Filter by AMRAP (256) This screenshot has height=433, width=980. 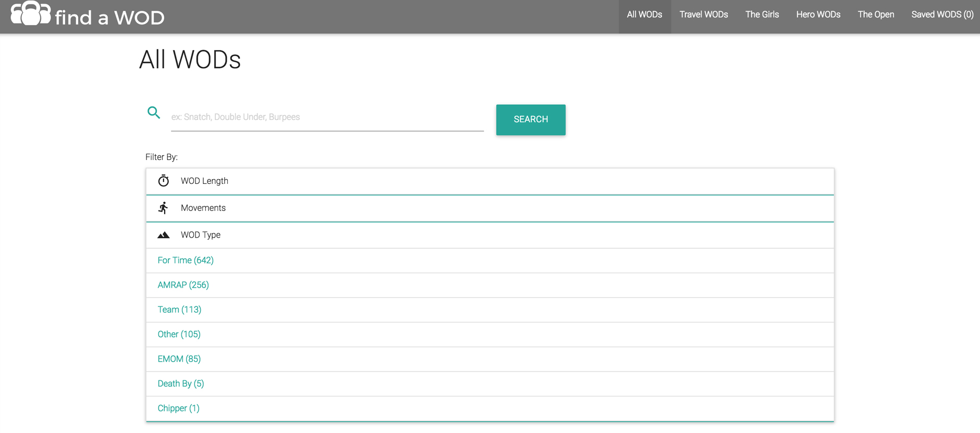[183, 285]
